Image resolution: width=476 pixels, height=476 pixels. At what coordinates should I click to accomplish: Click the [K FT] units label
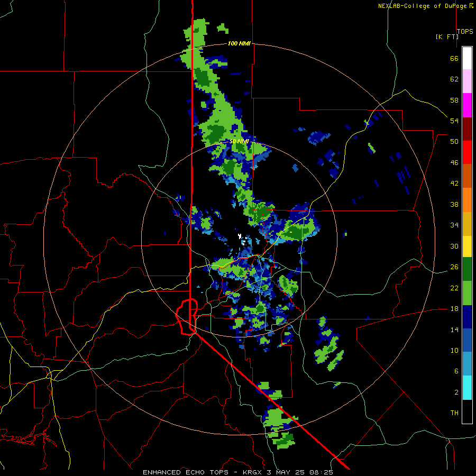click(447, 36)
